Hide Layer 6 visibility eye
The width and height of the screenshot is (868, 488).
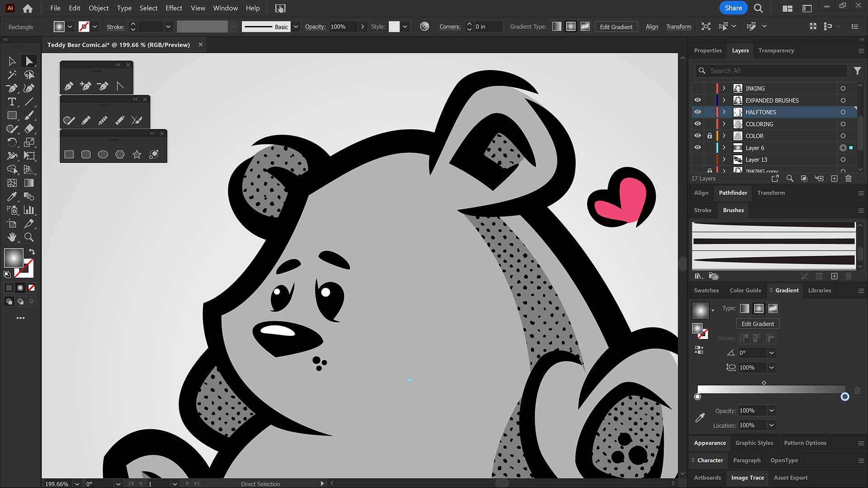coord(698,147)
